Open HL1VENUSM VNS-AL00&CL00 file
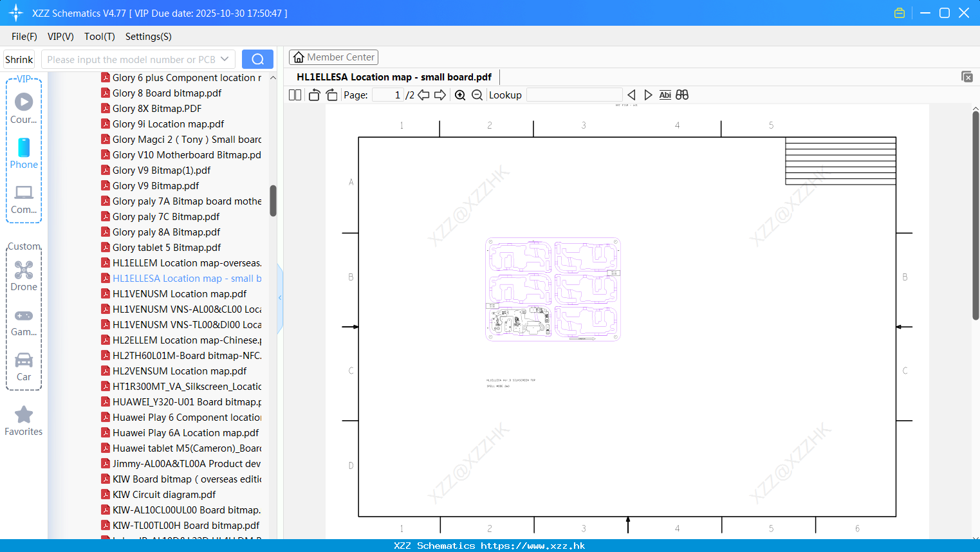Screen dimensions: 980x552 [x=187, y=309]
